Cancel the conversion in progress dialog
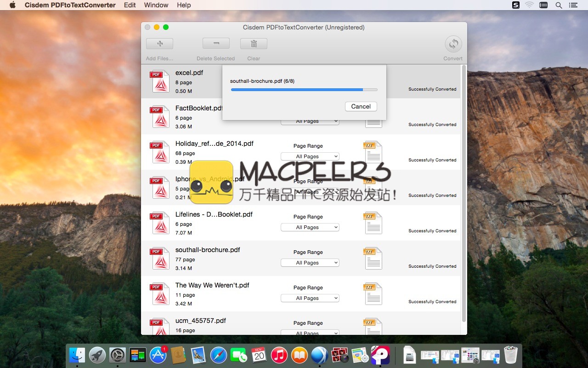This screenshot has width=588, height=368. pos(361,106)
